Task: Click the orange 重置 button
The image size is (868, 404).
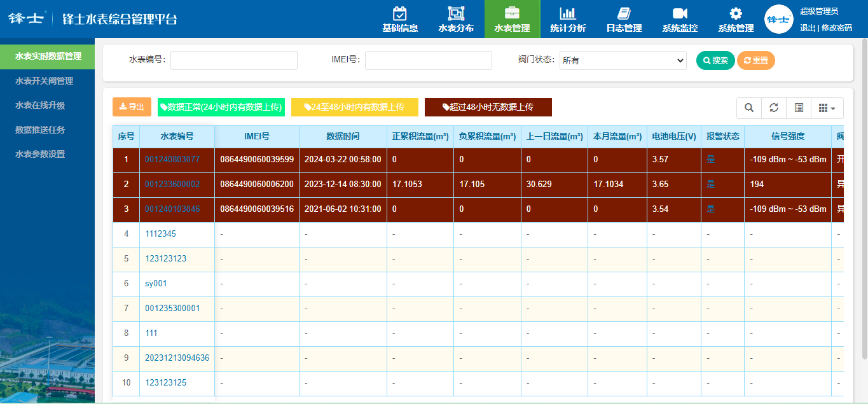Action: coord(755,60)
